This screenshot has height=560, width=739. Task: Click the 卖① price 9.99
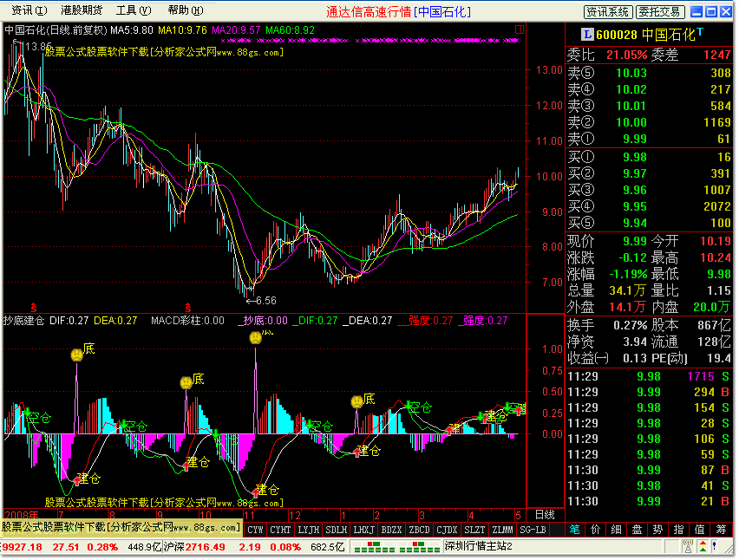pos(635,139)
